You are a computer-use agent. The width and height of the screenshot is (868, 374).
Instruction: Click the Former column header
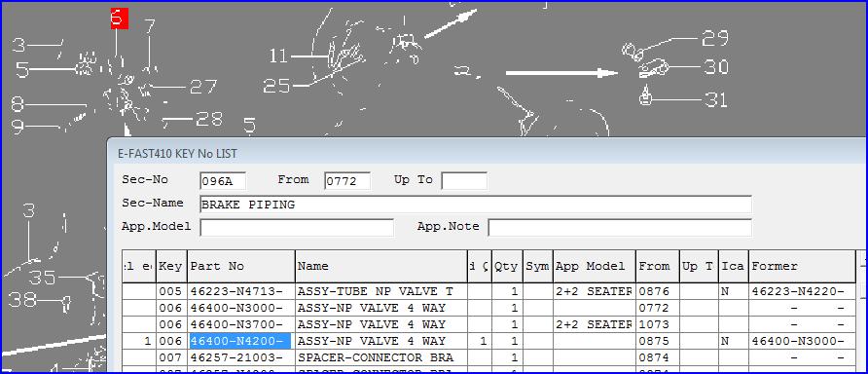pos(802,267)
